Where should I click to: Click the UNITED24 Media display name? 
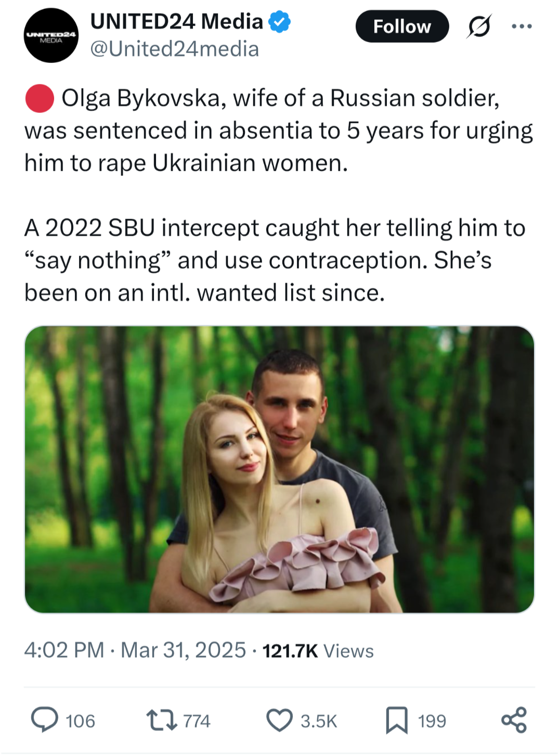tap(177, 21)
